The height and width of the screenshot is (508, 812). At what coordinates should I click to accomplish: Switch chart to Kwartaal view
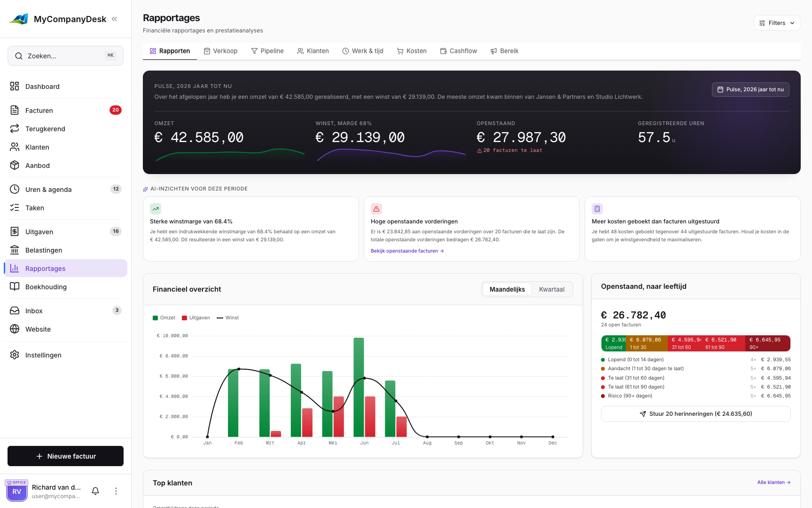[552, 289]
